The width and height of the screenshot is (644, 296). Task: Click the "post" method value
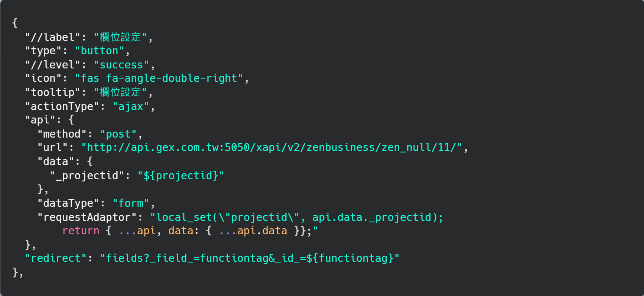118,134
